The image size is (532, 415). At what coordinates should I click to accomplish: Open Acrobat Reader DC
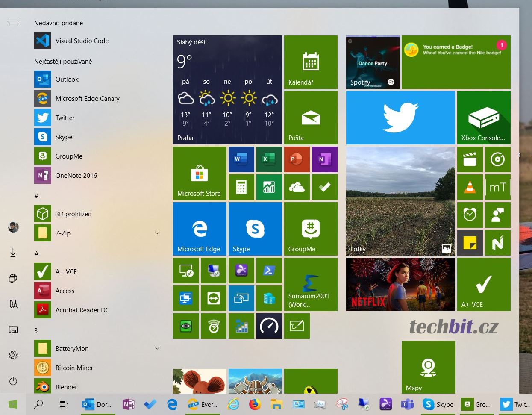(97, 310)
